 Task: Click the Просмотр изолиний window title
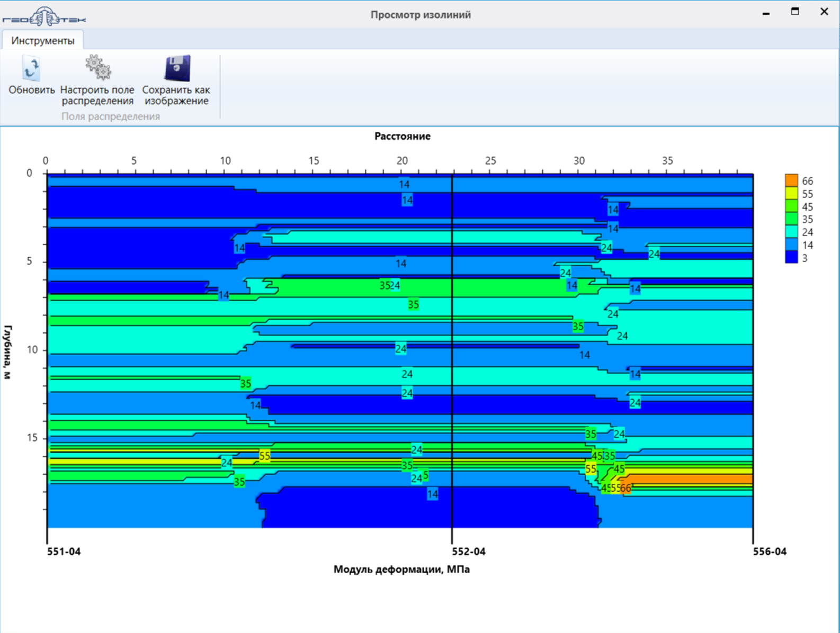[x=421, y=15]
